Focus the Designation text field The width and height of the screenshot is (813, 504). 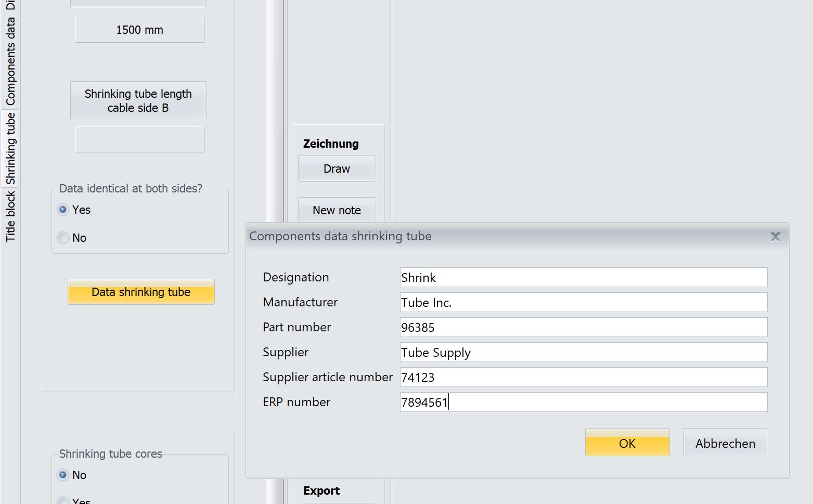tap(583, 277)
